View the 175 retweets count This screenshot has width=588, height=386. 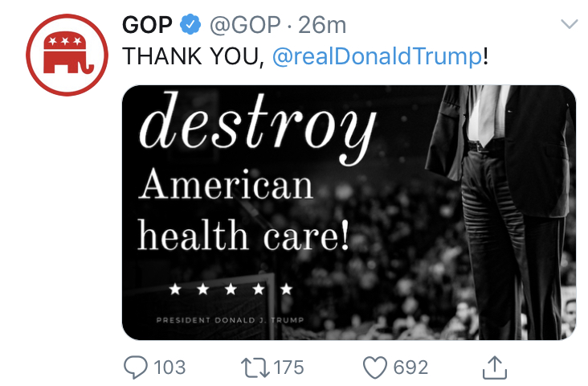point(288,368)
